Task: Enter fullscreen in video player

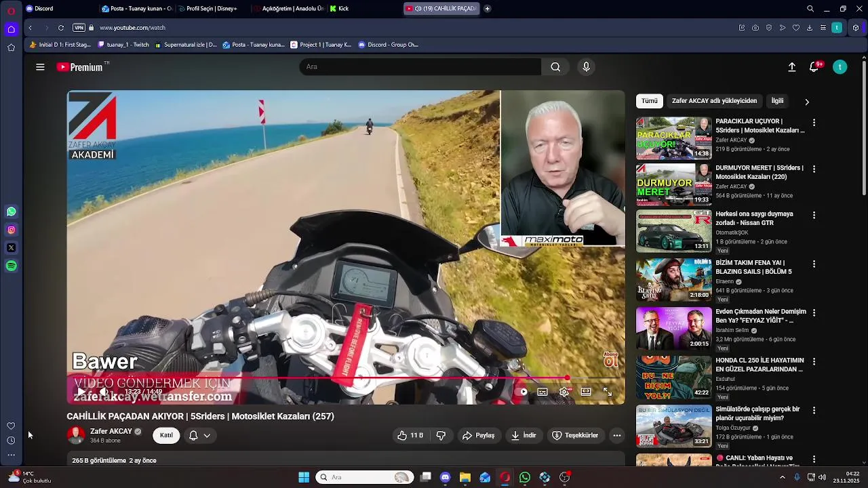Action: tap(608, 392)
